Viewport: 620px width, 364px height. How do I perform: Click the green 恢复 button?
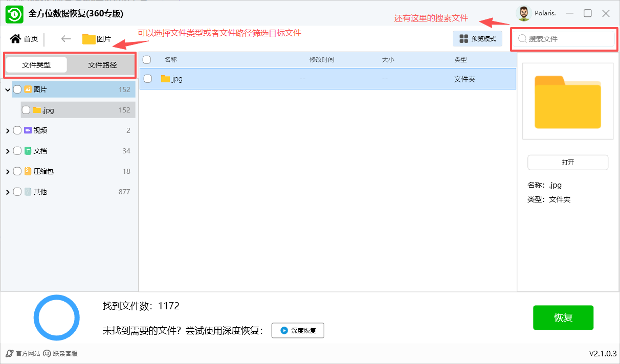[x=563, y=317]
